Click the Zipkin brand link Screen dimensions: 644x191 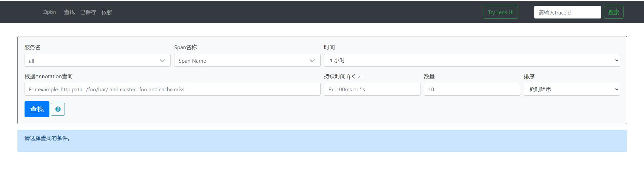[49, 12]
